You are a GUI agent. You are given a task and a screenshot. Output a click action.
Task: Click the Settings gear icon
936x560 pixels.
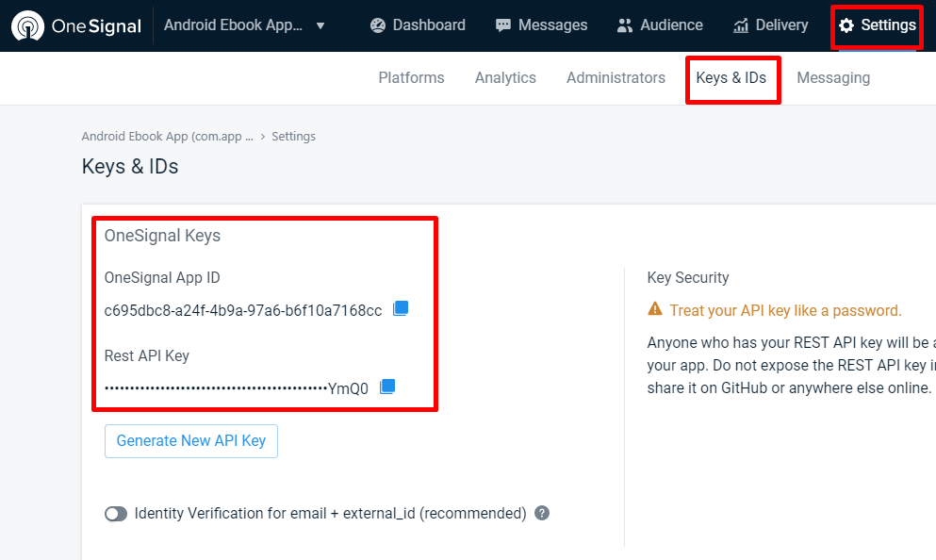(x=846, y=25)
